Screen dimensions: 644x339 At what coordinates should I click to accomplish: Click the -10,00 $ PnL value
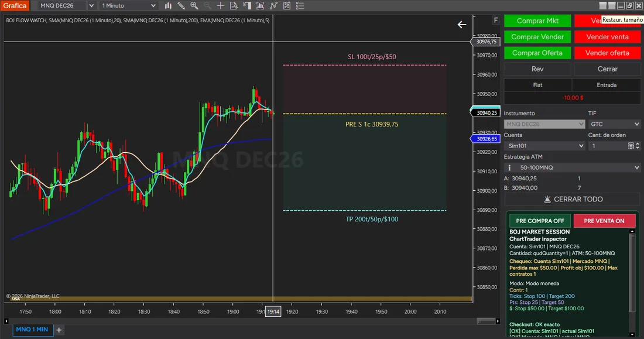[x=573, y=98]
